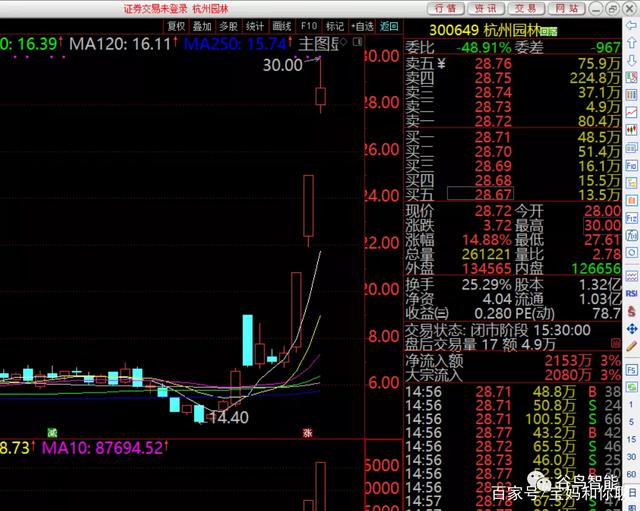This screenshot has height=511, width=640.
Task: Click the red dollar sign icon
Action: 631,311
